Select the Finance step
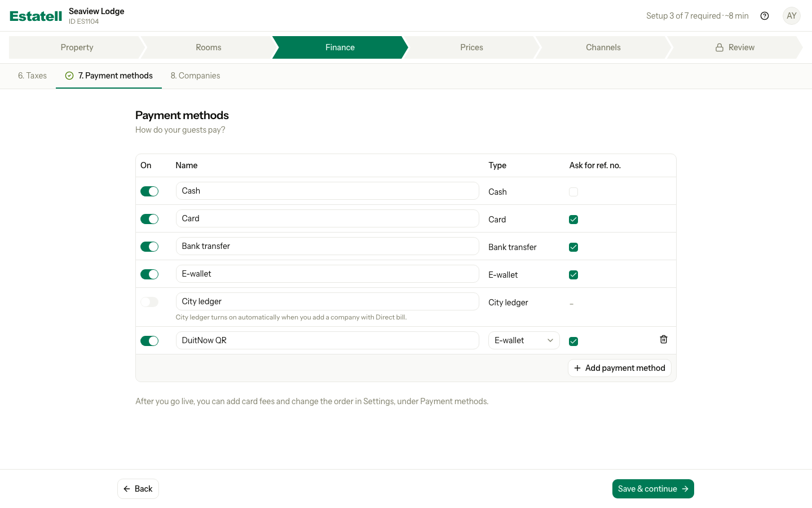The height and width of the screenshot is (508, 812). [340, 47]
